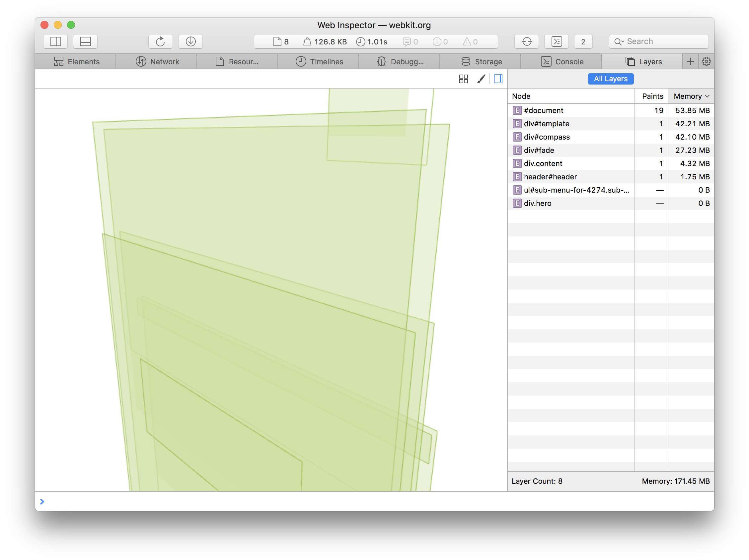Open the Timelines tab
The image size is (749, 560).
(x=319, y=61)
